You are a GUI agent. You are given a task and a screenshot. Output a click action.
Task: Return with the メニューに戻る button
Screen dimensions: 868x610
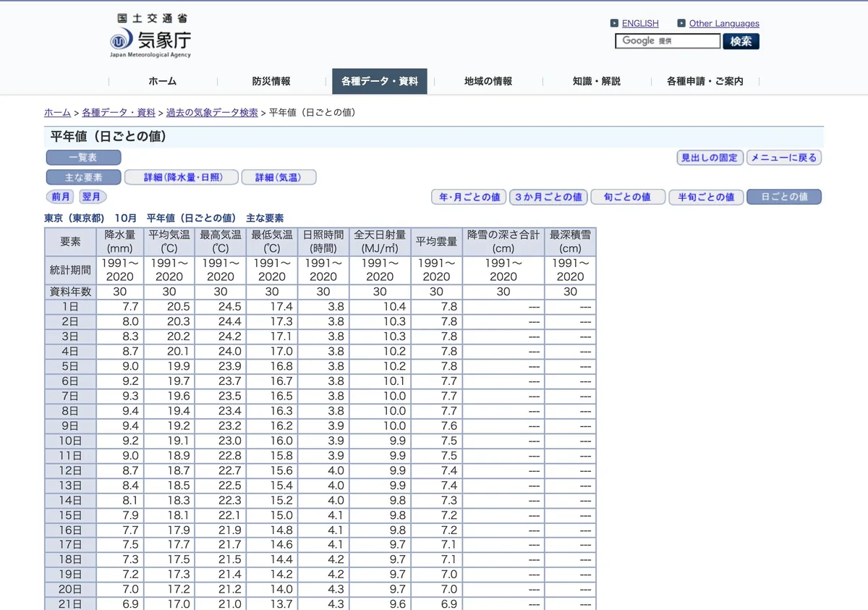[783, 157]
